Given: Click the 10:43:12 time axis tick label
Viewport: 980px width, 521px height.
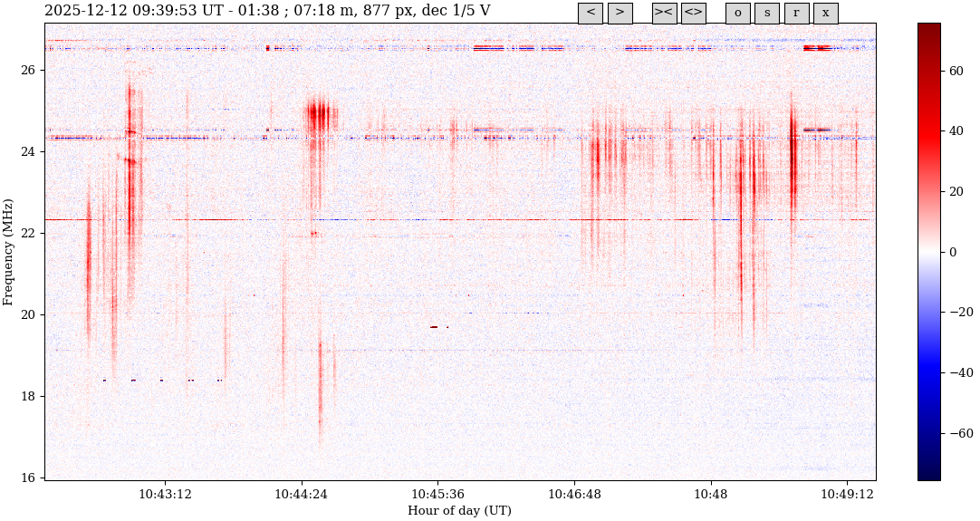Looking at the screenshot, I should coord(165,495).
